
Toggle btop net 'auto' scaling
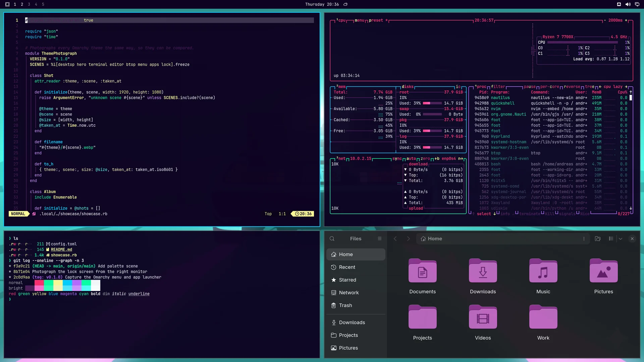coord(411,159)
